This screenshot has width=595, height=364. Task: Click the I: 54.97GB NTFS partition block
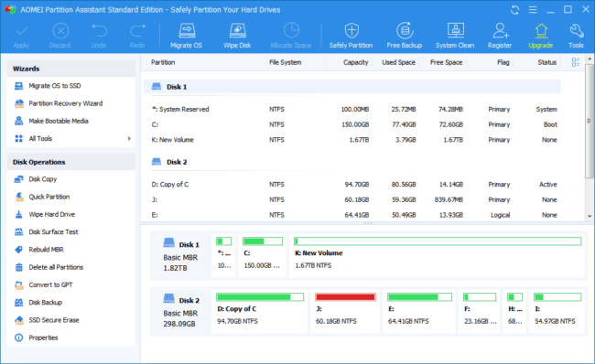pos(557,311)
